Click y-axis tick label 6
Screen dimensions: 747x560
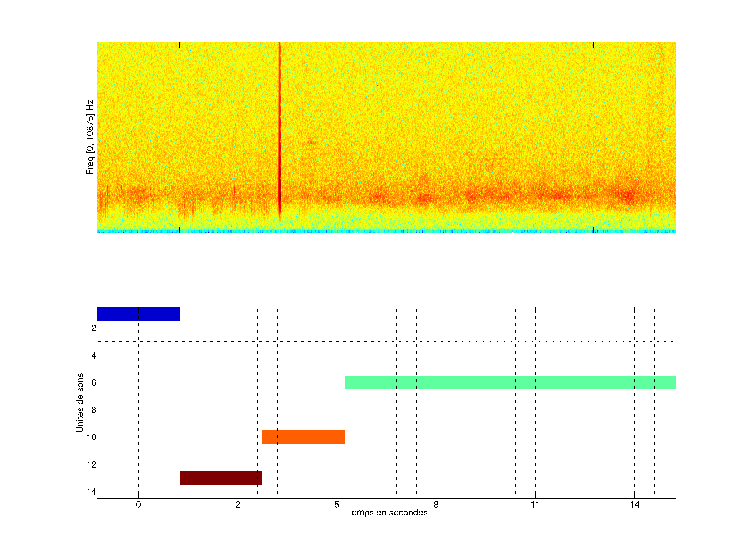[x=94, y=383]
